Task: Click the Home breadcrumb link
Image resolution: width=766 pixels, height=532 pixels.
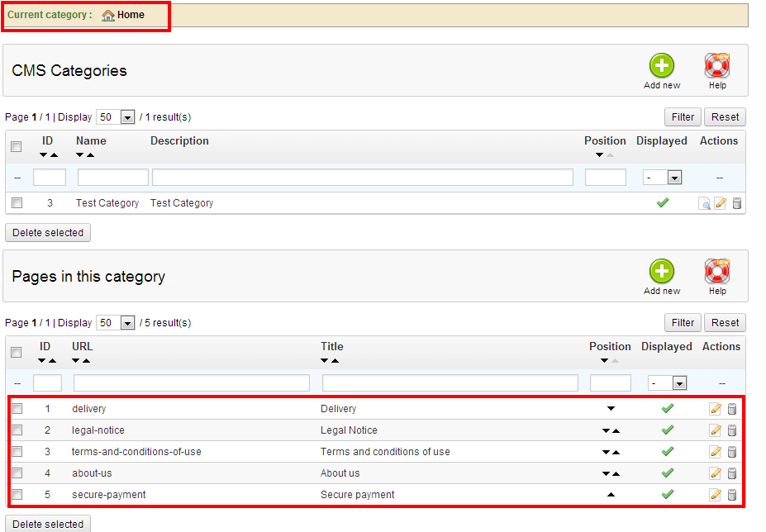Action: coord(130,15)
